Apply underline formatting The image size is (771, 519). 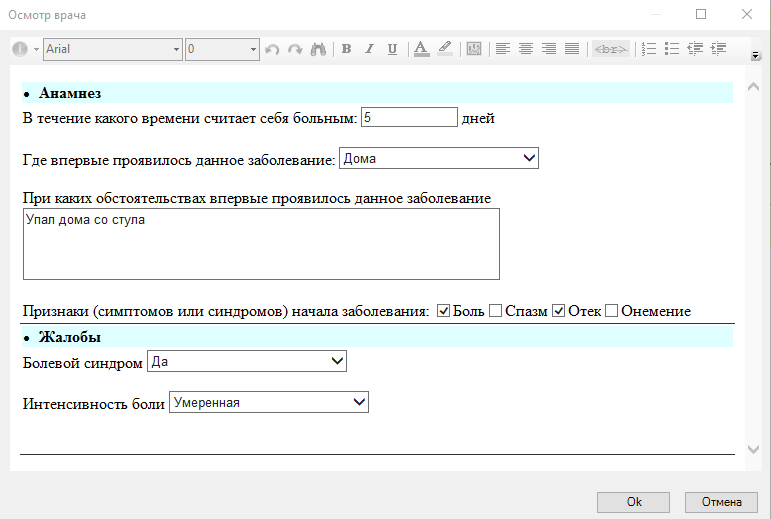coord(392,49)
